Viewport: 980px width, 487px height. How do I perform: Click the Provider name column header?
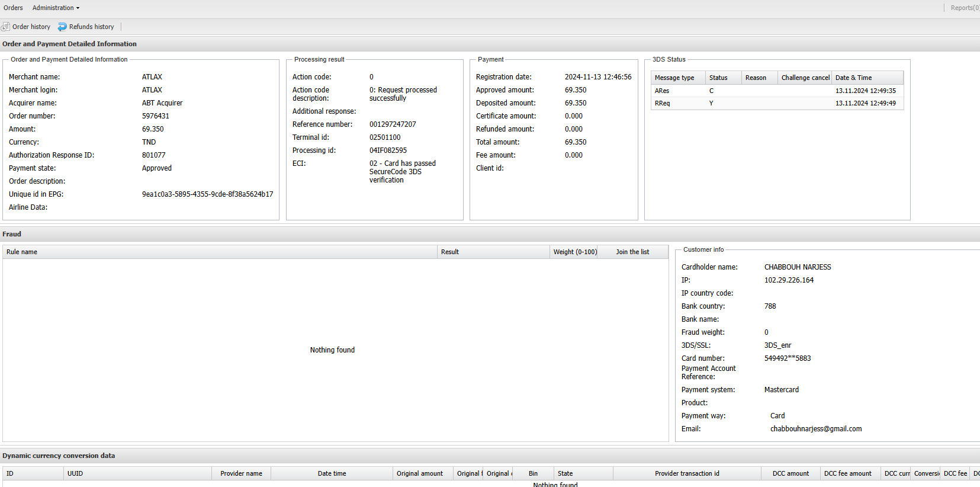[241, 473]
